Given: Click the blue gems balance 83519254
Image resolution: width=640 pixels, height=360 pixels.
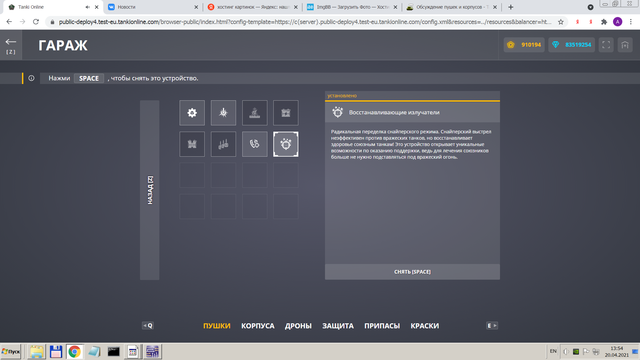Looking at the screenshot, I should [x=571, y=45].
